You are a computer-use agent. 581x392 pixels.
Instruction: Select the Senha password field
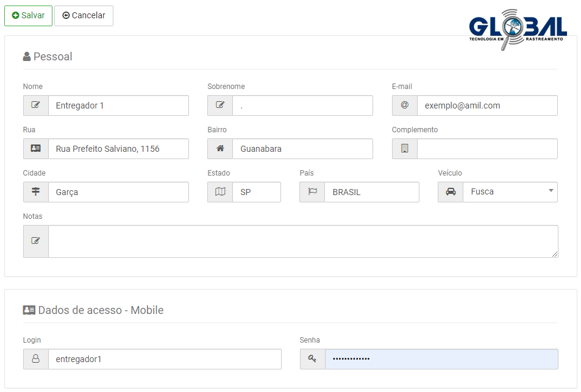tap(441, 359)
